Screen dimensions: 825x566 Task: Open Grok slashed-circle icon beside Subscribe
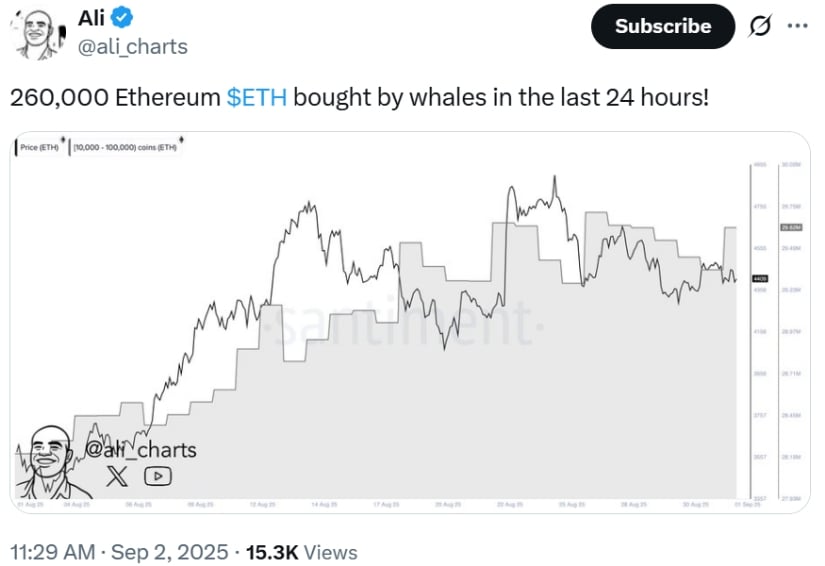pos(760,26)
